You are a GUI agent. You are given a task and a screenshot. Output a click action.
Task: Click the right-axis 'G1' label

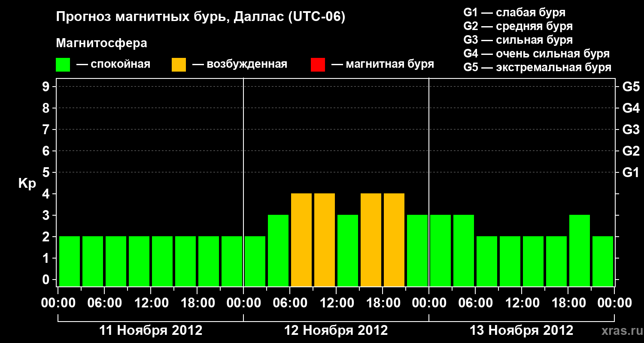click(631, 172)
